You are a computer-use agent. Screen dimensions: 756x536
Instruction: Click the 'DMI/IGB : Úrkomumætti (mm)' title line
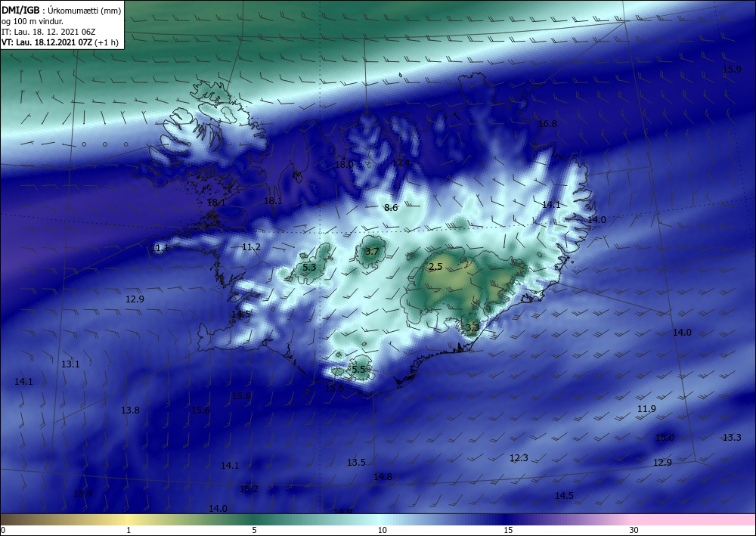click(x=61, y=10)
